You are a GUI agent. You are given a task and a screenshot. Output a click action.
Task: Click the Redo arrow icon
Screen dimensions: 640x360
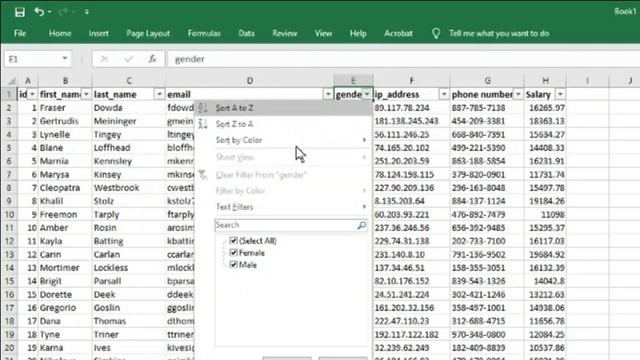point(63,12)
